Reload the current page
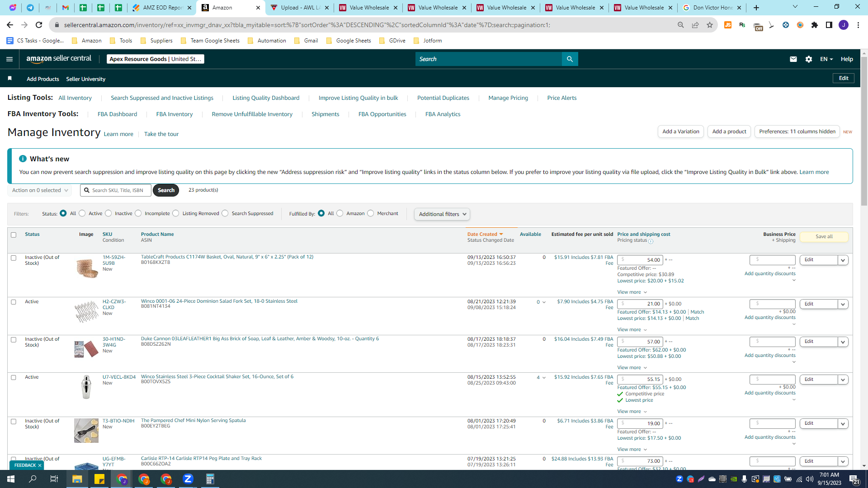Viewport: 868px width, 488px height. pyautogui.click(x=39, y=25)
